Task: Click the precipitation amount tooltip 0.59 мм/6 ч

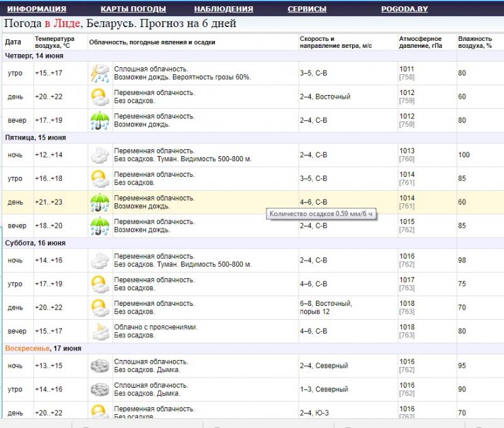Action: [322, 214]
